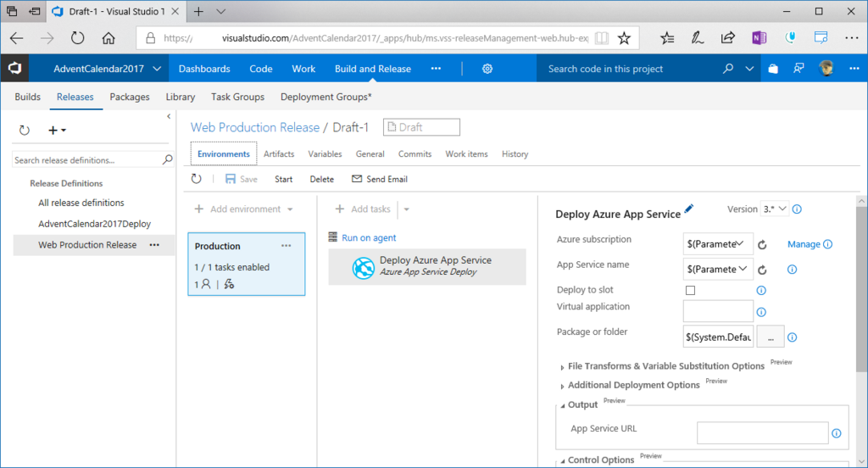868x468 pixels.
Task: Open the Add tasks dropdown arrow
Action: pyautogui.click(x=406, y=209)
